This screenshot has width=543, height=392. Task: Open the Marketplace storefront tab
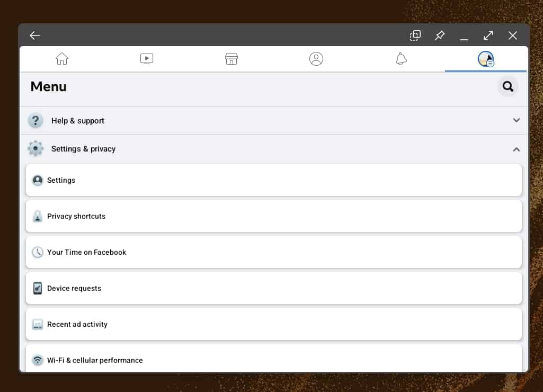point(232,59)
